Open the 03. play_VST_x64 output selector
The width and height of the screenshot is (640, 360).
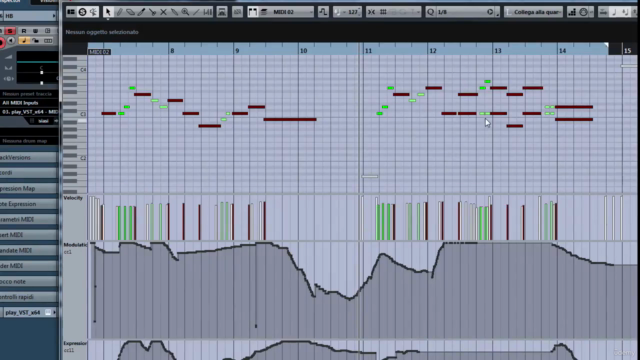click(x=29, y=112)
